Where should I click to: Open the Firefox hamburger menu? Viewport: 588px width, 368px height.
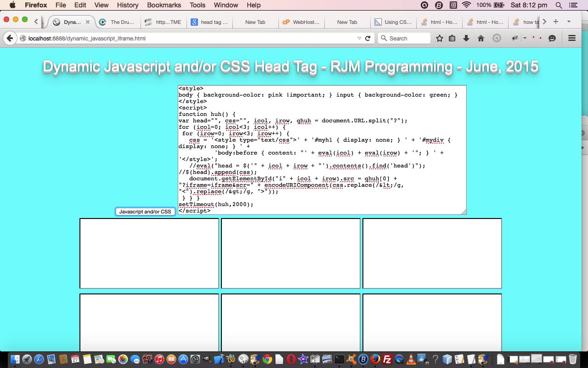coord(572,39)
